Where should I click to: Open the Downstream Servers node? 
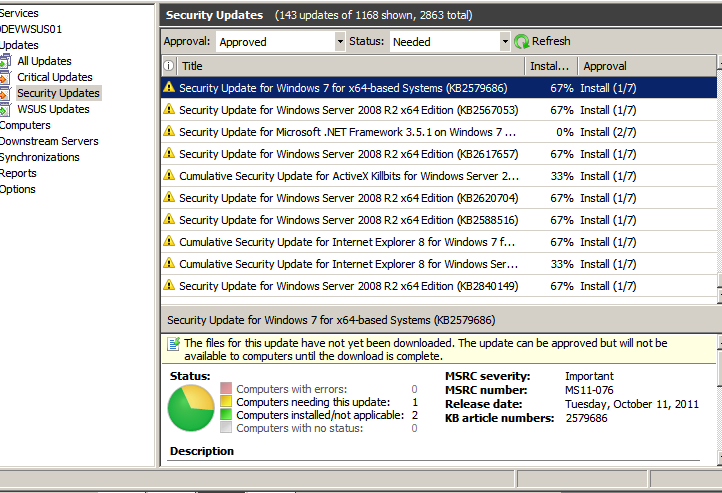pos(49,141)
